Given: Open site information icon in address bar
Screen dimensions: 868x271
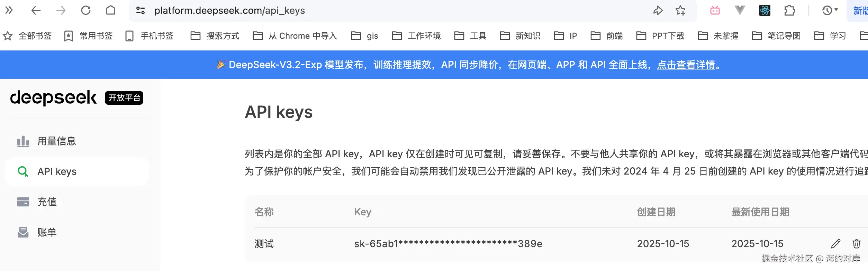Looking at the screenshot, I should (x=141, y=10).
